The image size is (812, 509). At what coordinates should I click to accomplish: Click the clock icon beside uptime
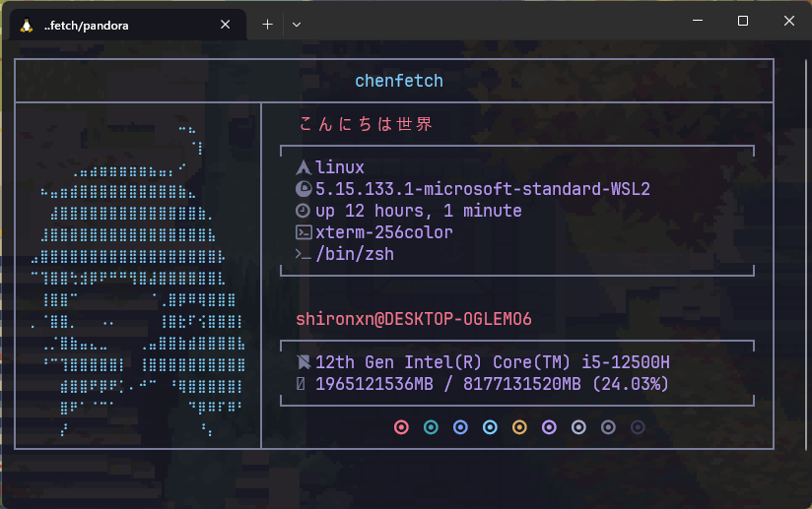tap(303, 211)
